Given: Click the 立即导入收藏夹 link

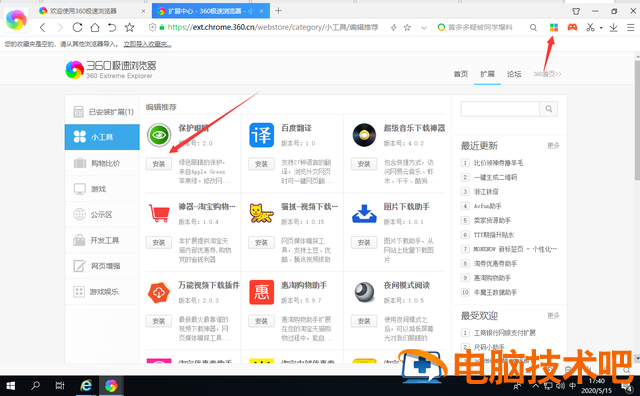Looking at the screenshot, I should coord(147,44).
